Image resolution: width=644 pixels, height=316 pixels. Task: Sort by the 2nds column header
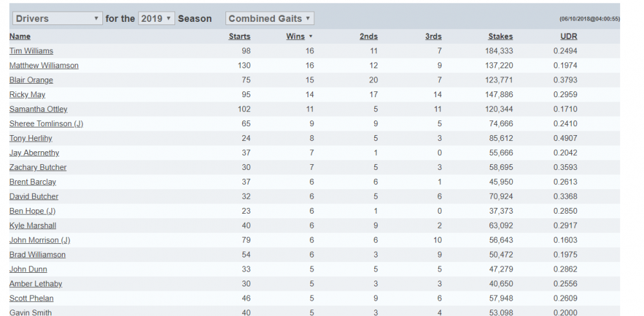(368, 37)
